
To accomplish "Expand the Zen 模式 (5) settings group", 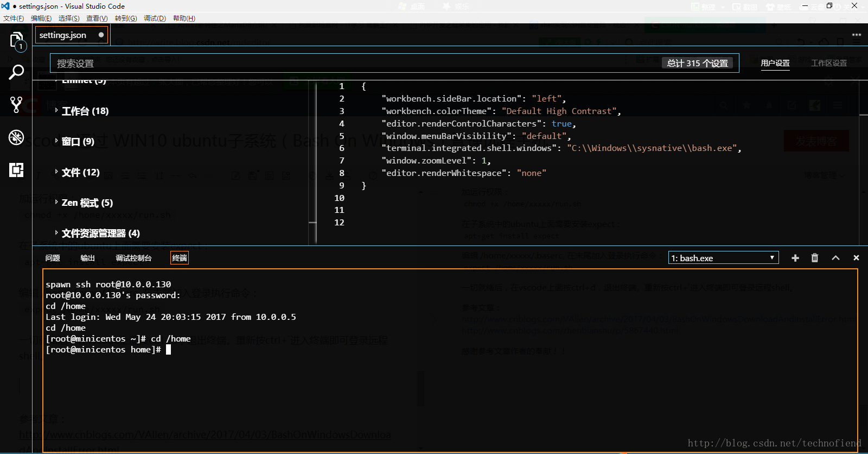I will click(x=87, y=203).
